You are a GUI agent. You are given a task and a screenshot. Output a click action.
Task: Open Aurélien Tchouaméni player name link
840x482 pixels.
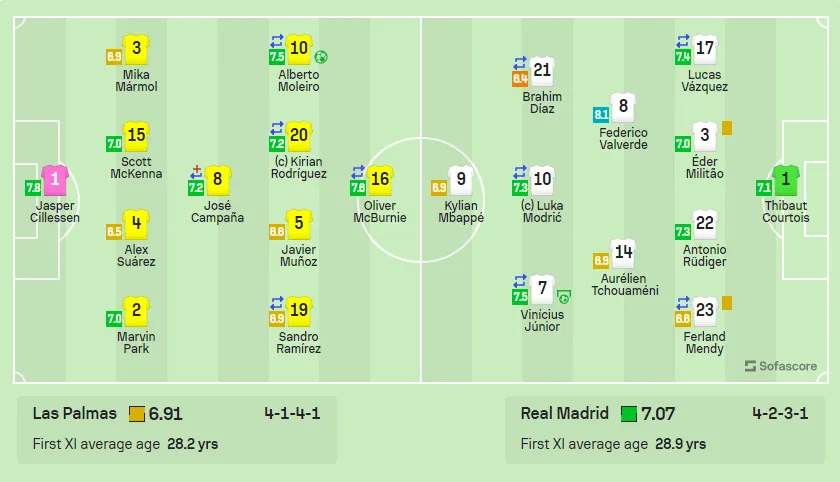pyautogui.click(x=625, y=284)
